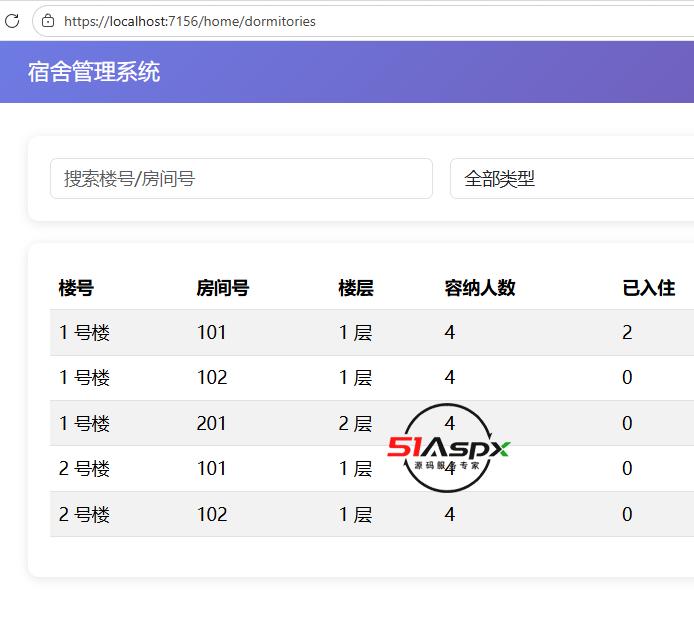Click room 102 cell of 2 号楼
The height and width of the screenshot is (639, 694).
pyautogui.click(x=212, y=514)
